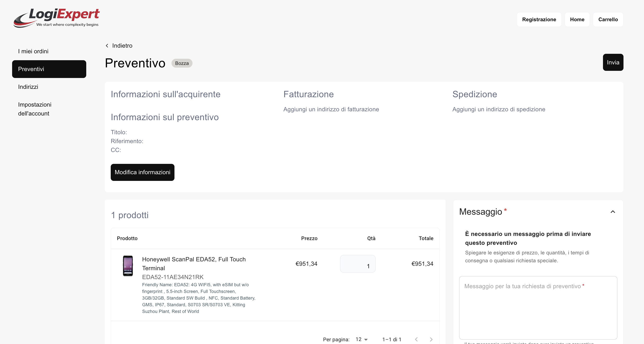644x344 pixels.
Task: Click the Indietro link
Action: (122, 46)
